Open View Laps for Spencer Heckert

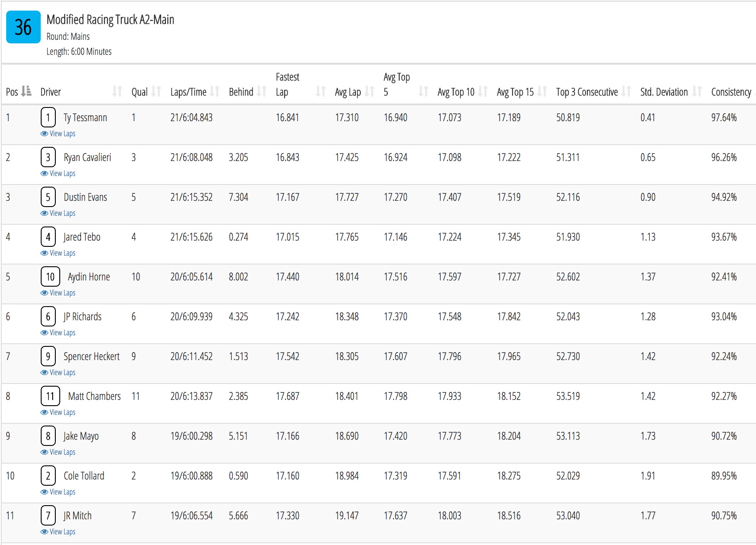[58, 372]
